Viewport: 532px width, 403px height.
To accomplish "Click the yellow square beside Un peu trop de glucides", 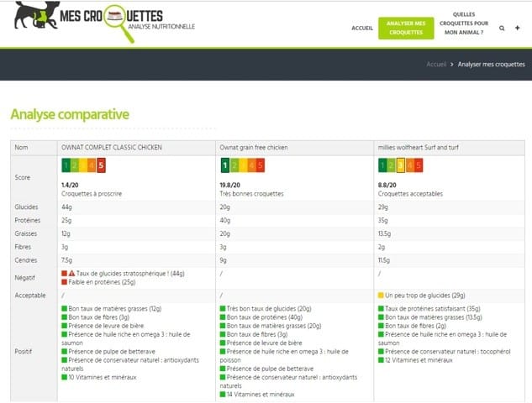I will pyautogui.click(x=382, y=296).
